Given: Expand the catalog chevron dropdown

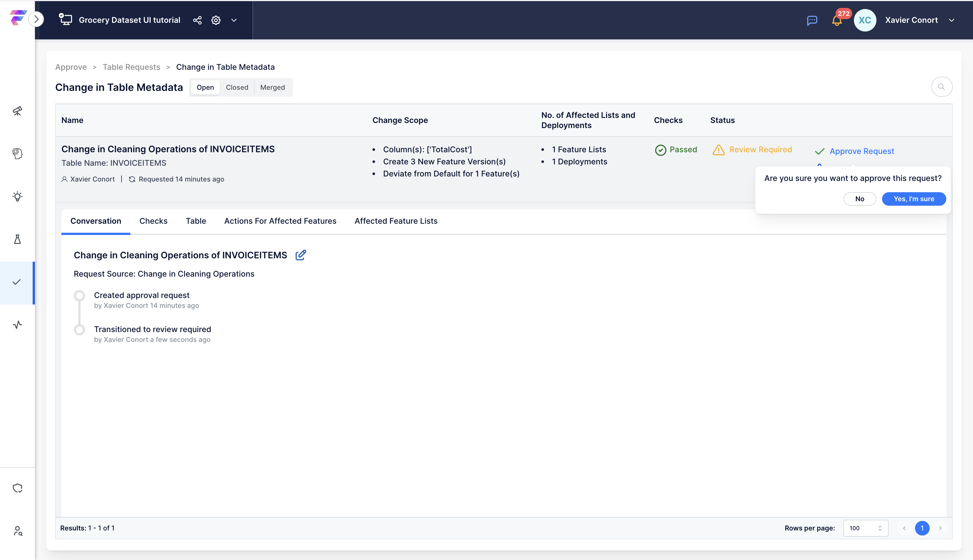Looking at the screenshot, I should [x=234, y=20].
